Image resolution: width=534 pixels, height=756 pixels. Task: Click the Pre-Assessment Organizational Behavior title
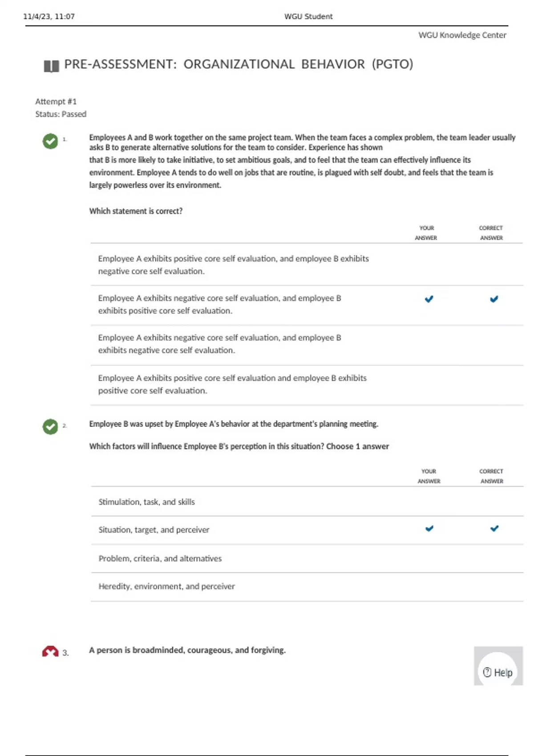coord(239,64)
